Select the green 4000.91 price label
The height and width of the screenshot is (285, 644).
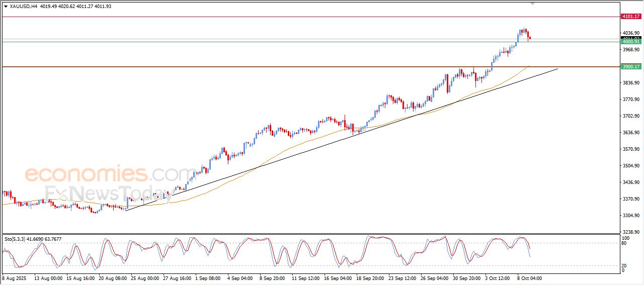click(x=630, y=42)
